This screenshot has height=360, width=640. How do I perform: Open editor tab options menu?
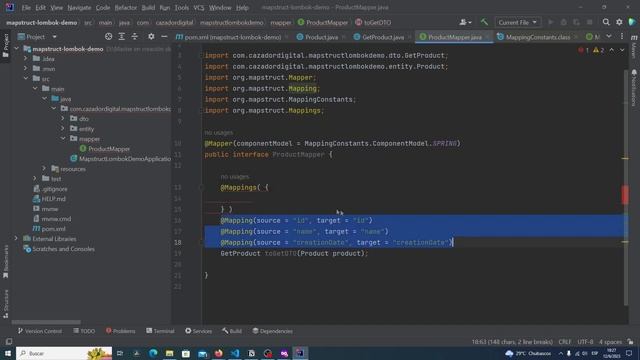pos(622,37)
